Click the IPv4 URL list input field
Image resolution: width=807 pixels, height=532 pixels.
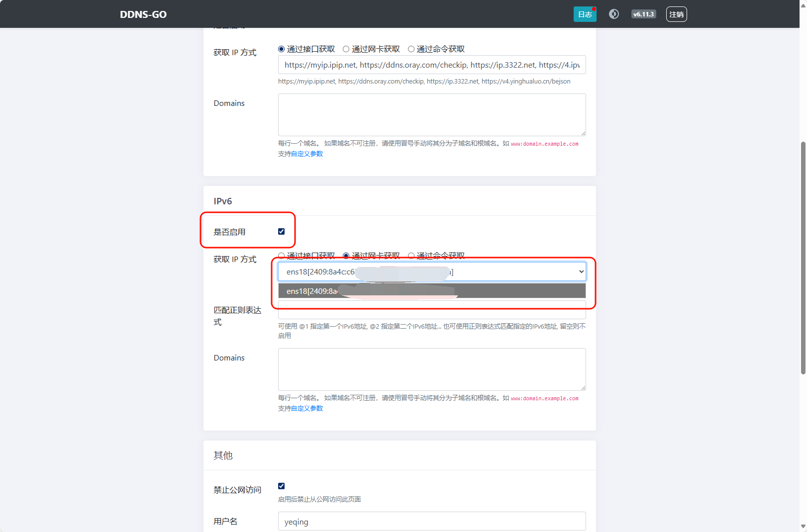point(431,65)
